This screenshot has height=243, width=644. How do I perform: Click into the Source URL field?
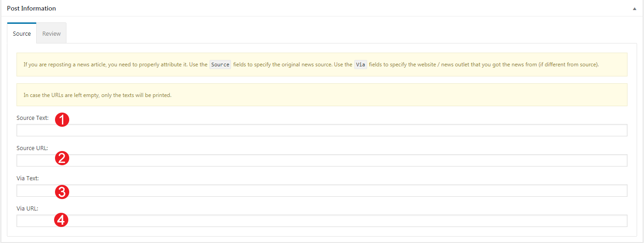322,161
